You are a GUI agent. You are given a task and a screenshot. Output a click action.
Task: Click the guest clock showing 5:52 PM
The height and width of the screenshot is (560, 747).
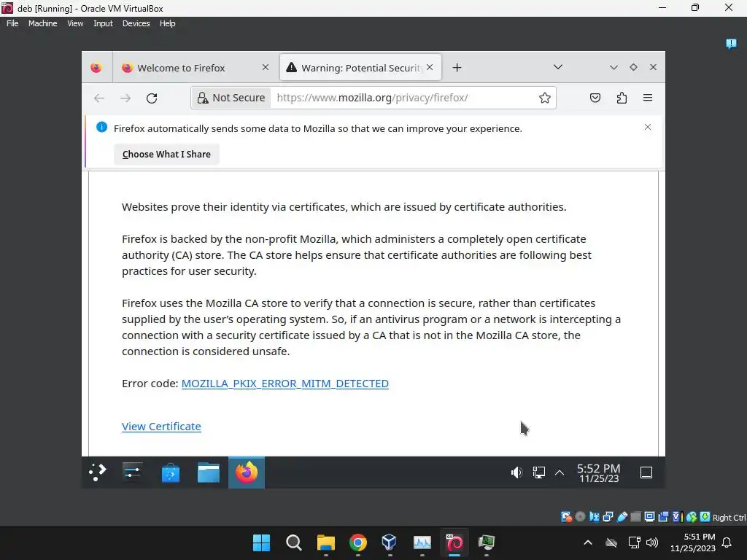pyautogui.click(x=599, y=472)
